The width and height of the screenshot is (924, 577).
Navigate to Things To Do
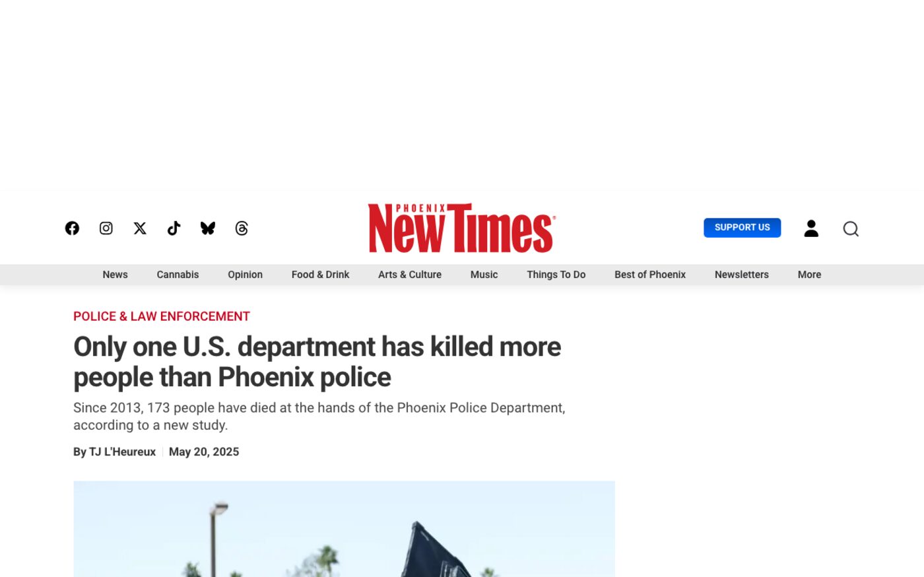coord(556,275)
